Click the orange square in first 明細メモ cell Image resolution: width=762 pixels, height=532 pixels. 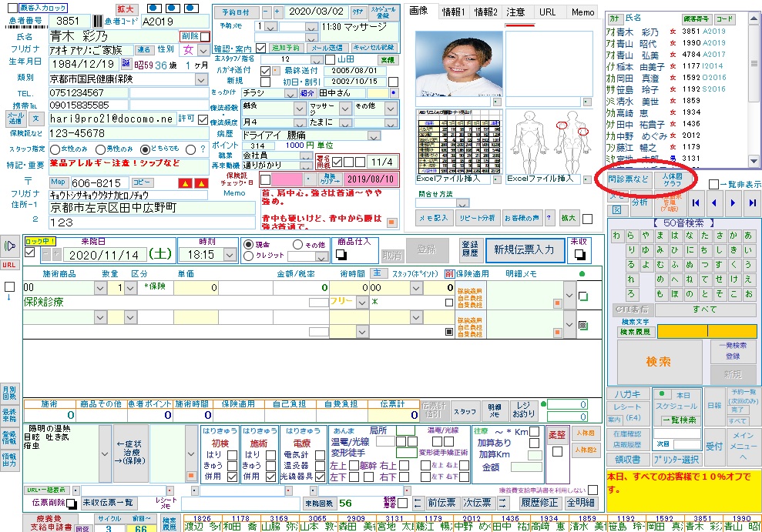pos(557,303)
